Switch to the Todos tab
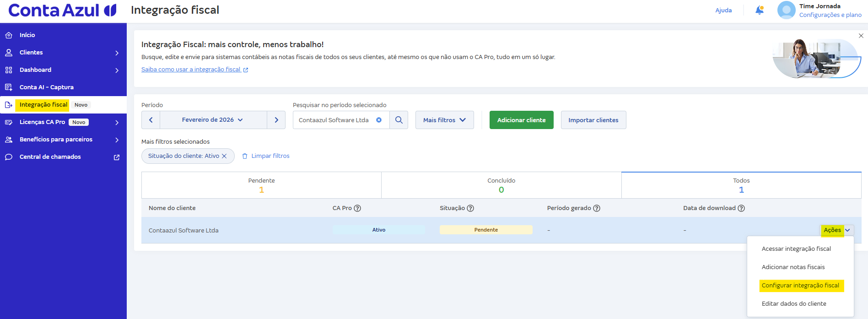The width and height of the screenshot is (868, 319). [741, 185]
